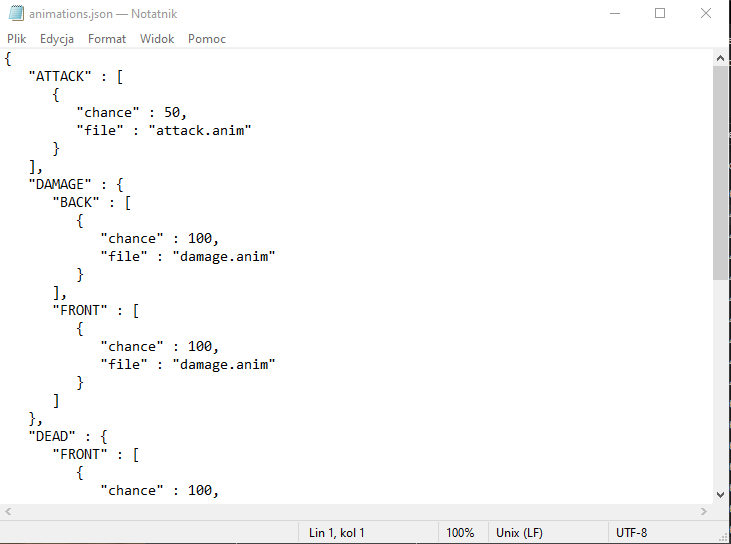Maximize the Notatnik window
This screenshot has width=731, height=544.
pos(660,14)
